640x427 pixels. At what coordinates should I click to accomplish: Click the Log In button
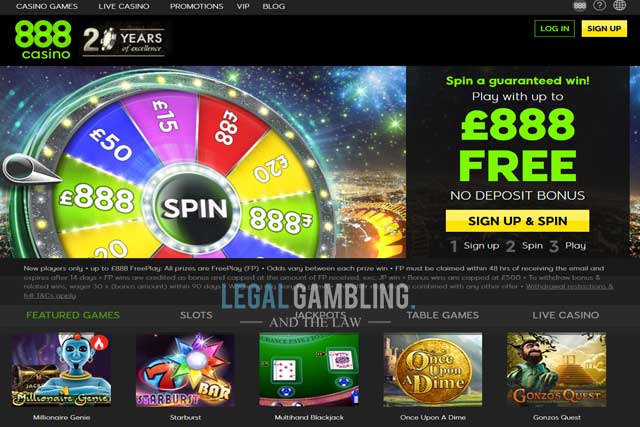tap(554, 29)
